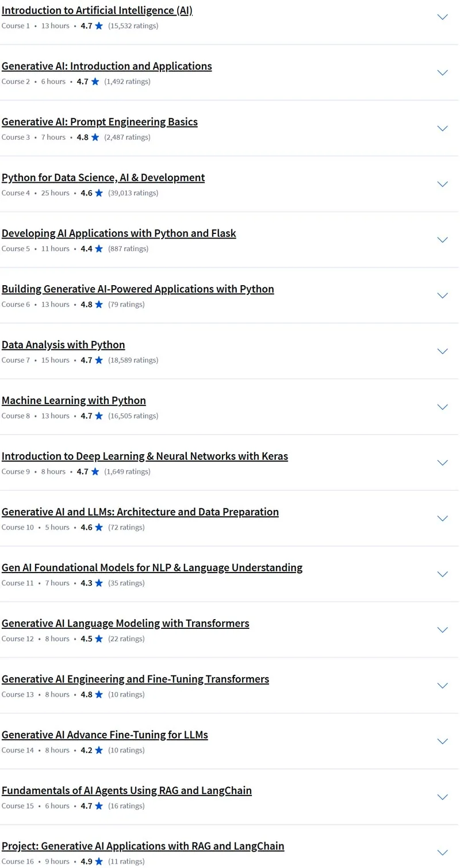Open Generative AI: Prompt Engineering Basics course
The image size is (460, 868).
click(99, 122)
